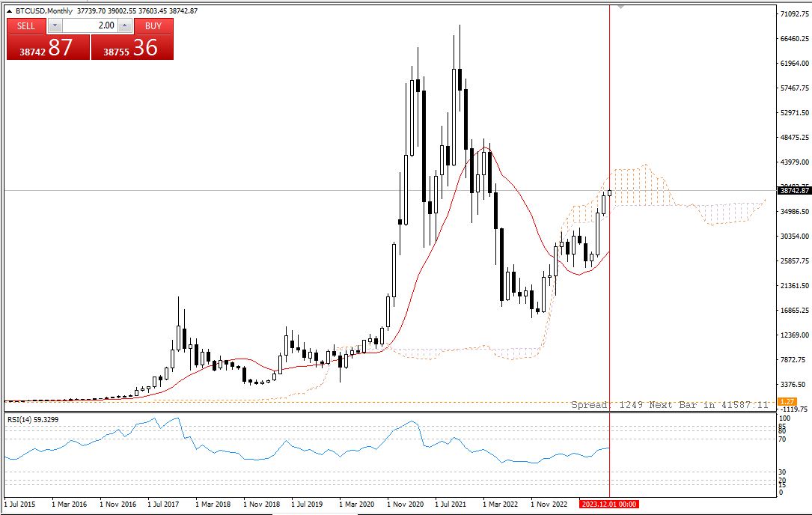Increase trade volume with the up arrow
The image size is (812, 515).
(x=125, y=25)
